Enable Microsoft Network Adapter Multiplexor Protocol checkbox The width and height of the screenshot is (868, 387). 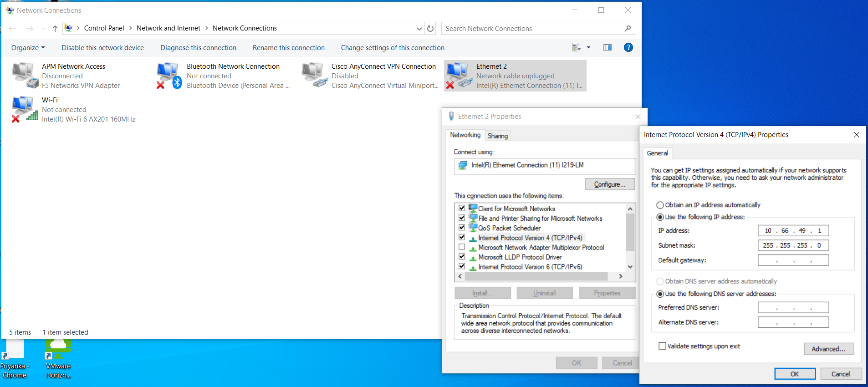(x=462, y=247)
